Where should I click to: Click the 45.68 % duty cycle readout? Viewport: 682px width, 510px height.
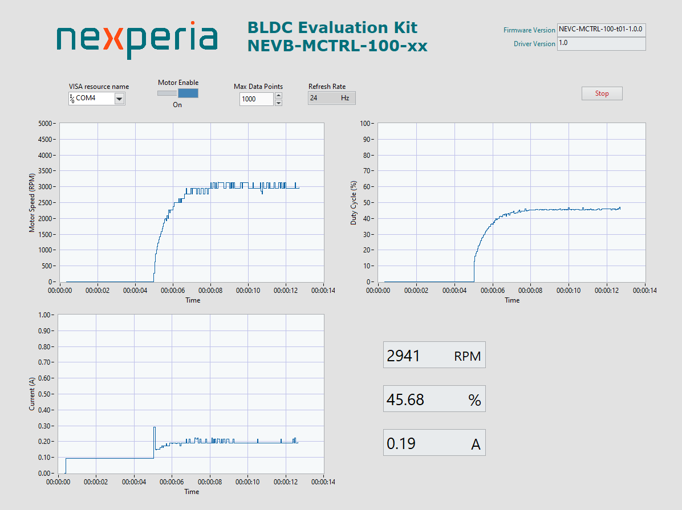coord(434,399)
